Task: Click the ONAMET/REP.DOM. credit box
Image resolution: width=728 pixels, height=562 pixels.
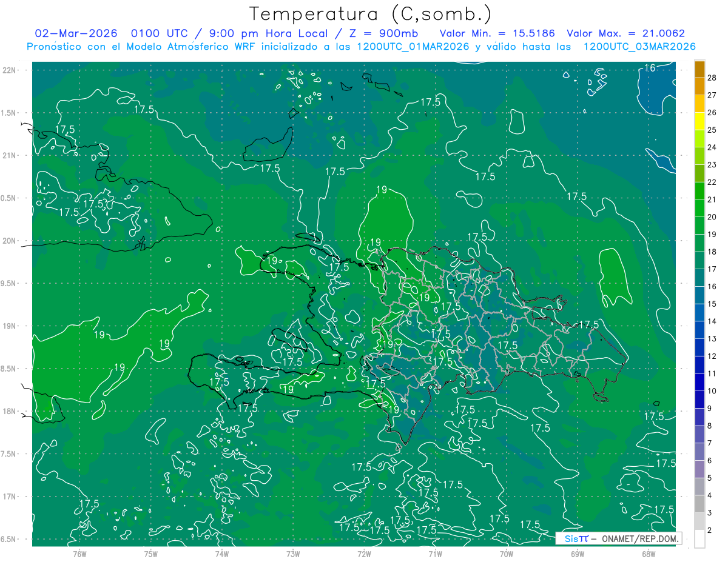Action: (619, 538)
